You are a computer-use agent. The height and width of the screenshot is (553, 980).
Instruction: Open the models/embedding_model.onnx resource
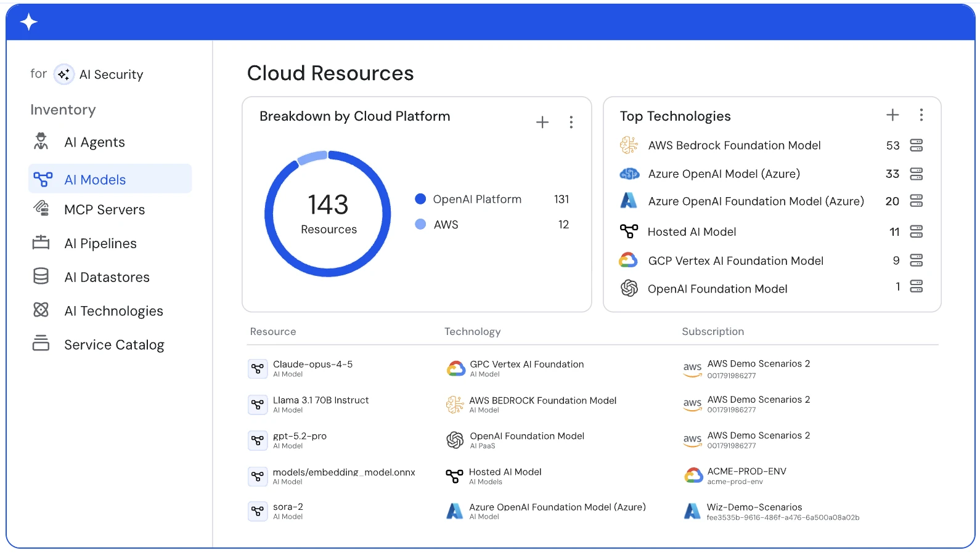[344, 472]
